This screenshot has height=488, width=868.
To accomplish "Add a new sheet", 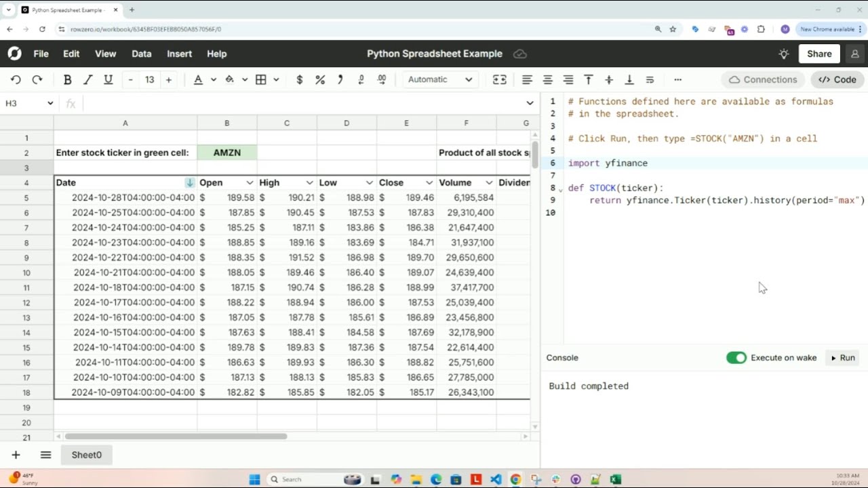I will pyautogui.click(x=16, y=455).
